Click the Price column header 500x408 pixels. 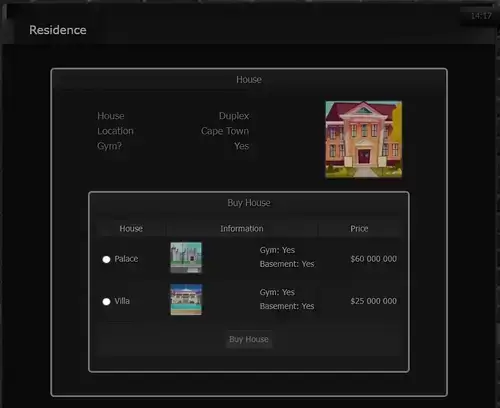point(359,229)
